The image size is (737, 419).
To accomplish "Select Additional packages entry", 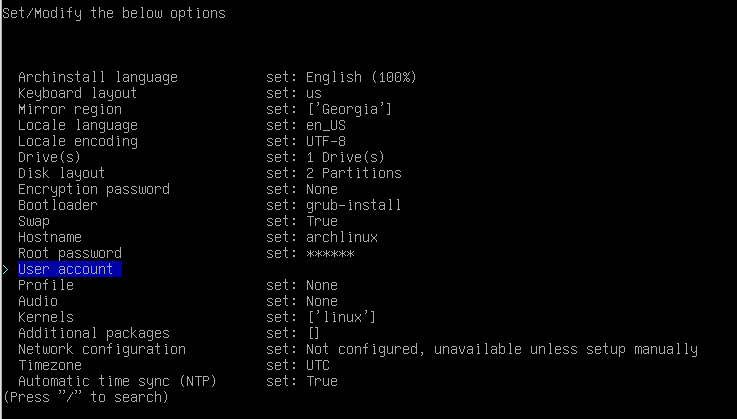I will pyautogui.click(x=93, y=333).
